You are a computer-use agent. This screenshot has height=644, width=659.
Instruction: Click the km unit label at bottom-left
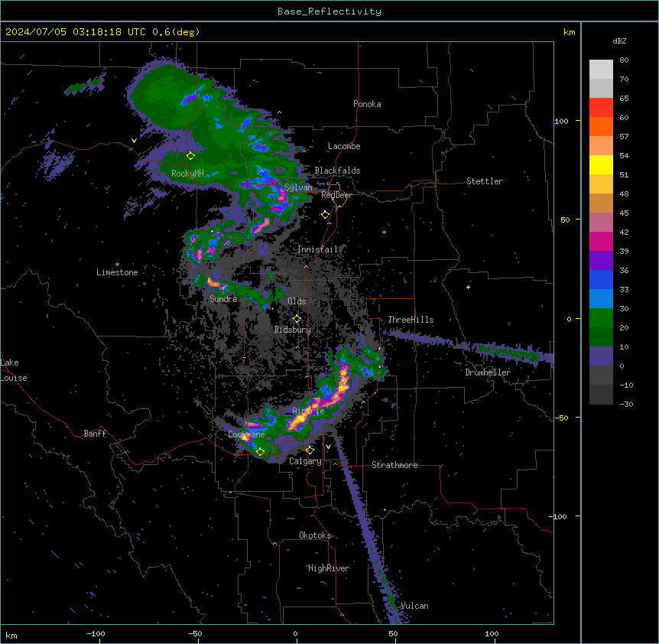coord(11,635)
